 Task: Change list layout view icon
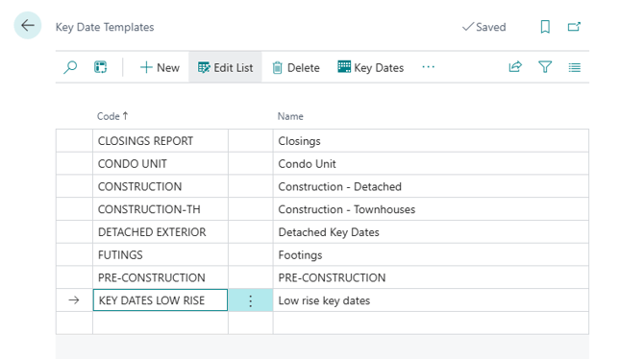click(x=574, y=67)
